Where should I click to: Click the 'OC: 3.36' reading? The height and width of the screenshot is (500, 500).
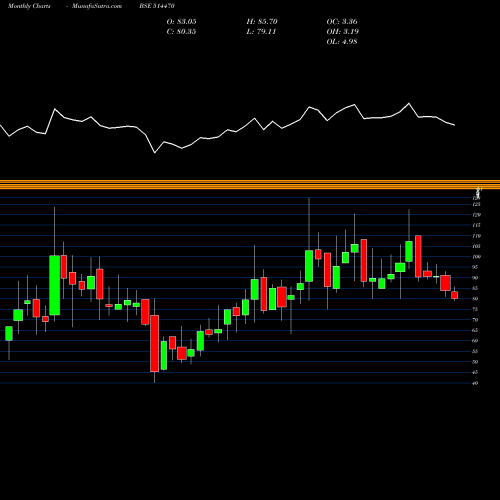click(x=342, y=22)
